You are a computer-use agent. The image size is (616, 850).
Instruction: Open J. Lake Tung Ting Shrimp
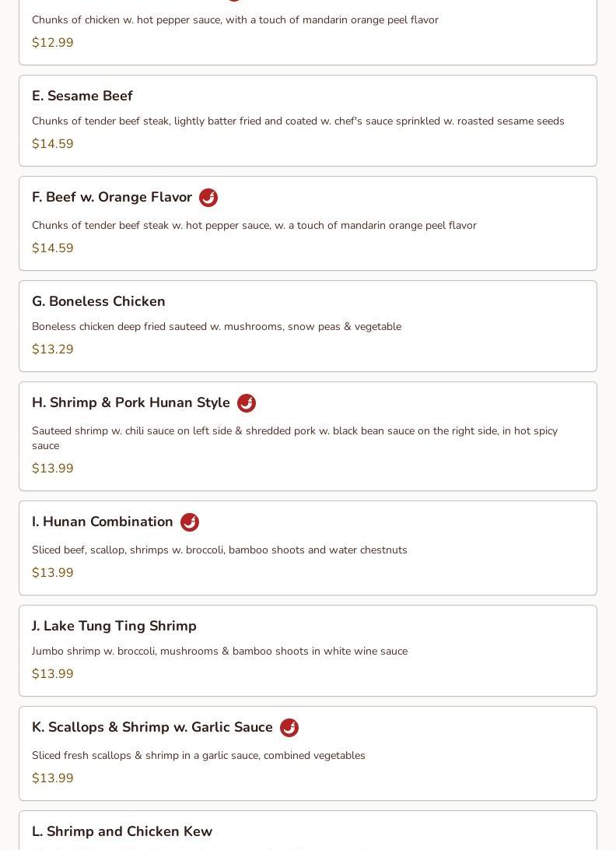point(308,651)
